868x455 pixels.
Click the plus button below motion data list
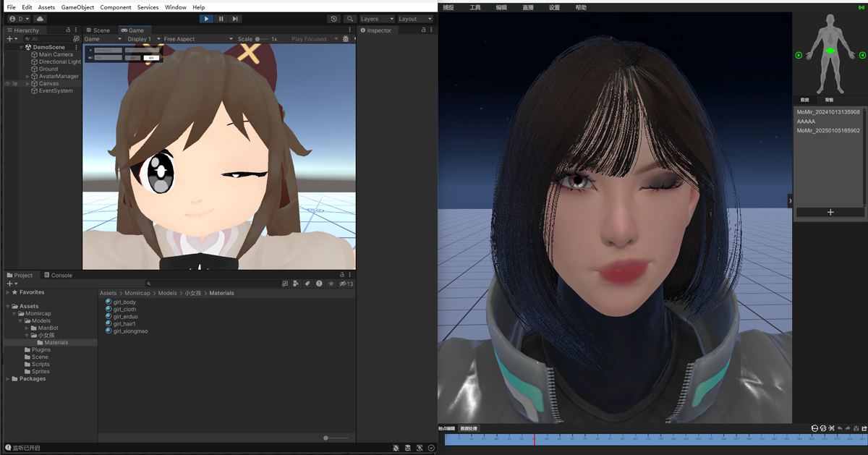click(830, 212)
